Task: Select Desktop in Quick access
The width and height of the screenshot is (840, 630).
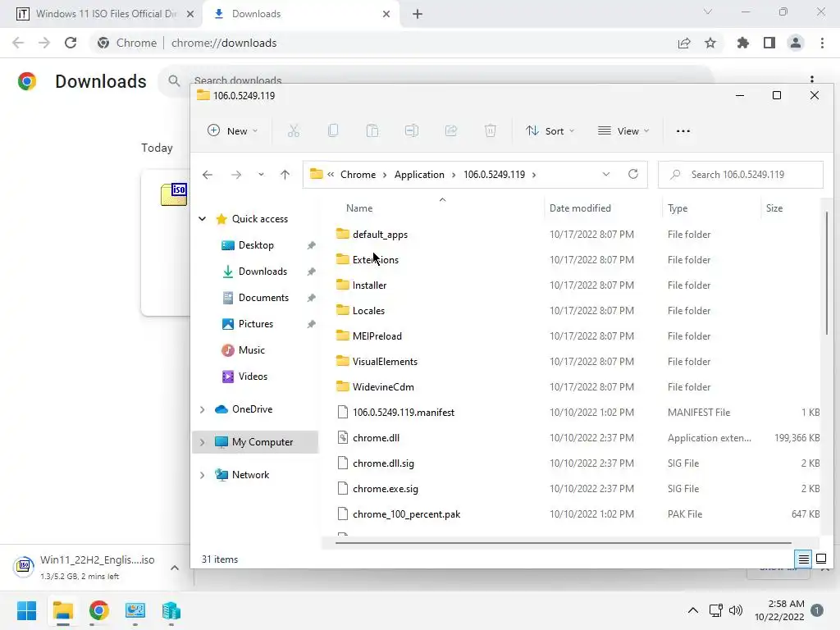Action: coord(256,244)
